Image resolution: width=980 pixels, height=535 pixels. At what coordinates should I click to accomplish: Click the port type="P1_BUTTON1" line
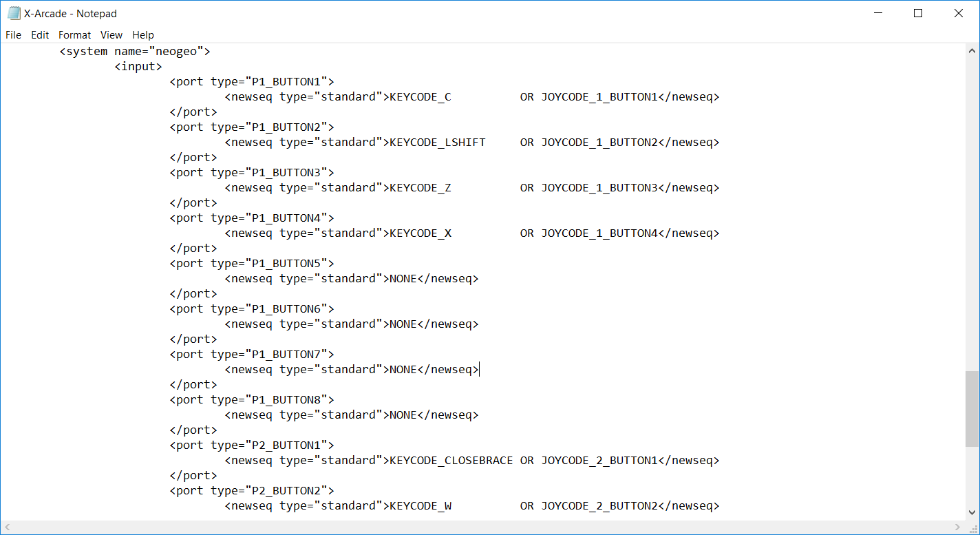tap(252, 81)
